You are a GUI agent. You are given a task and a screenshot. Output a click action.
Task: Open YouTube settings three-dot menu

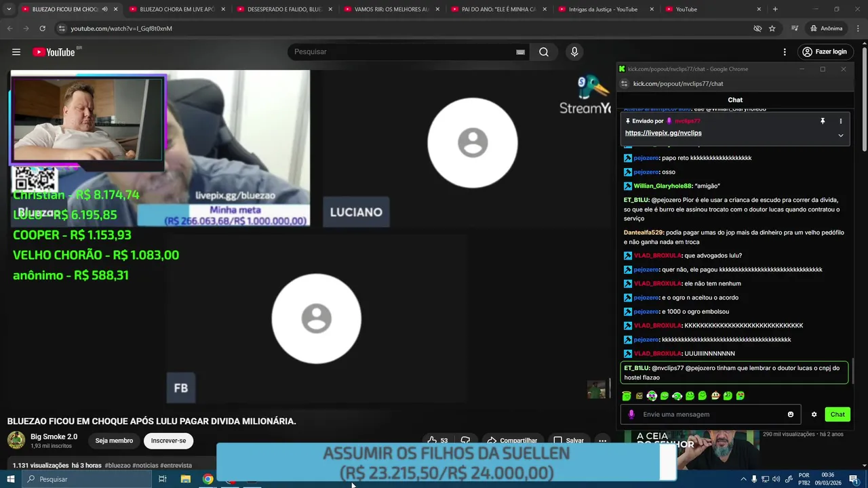pyautogui.click(x=785, y=52)
